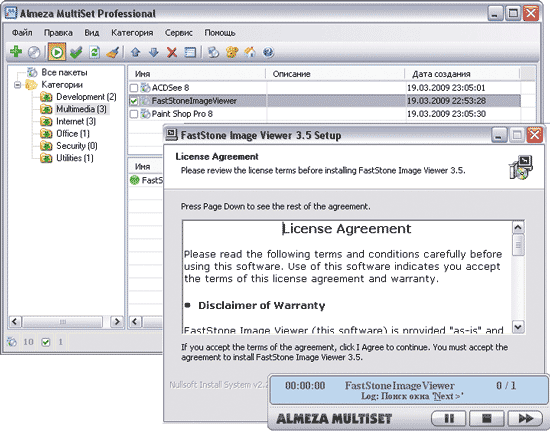The width and height of the screenshot is (550, 431).
Task: Click the category tree horizontal scrollbar thumb
Action: (63, 322)
